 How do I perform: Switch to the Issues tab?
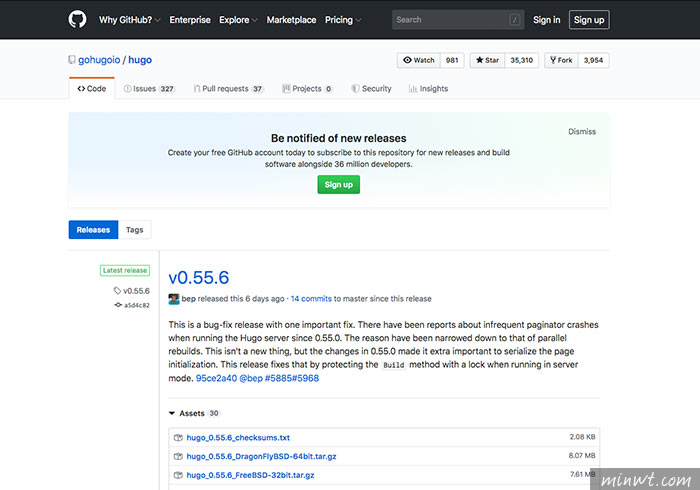[149, 88]
